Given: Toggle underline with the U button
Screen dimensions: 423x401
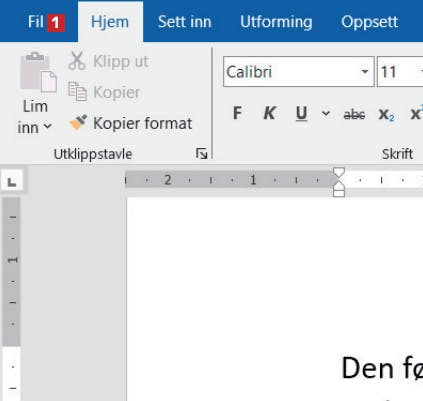Looking at the screenshot, I should [x=301, y=114].
